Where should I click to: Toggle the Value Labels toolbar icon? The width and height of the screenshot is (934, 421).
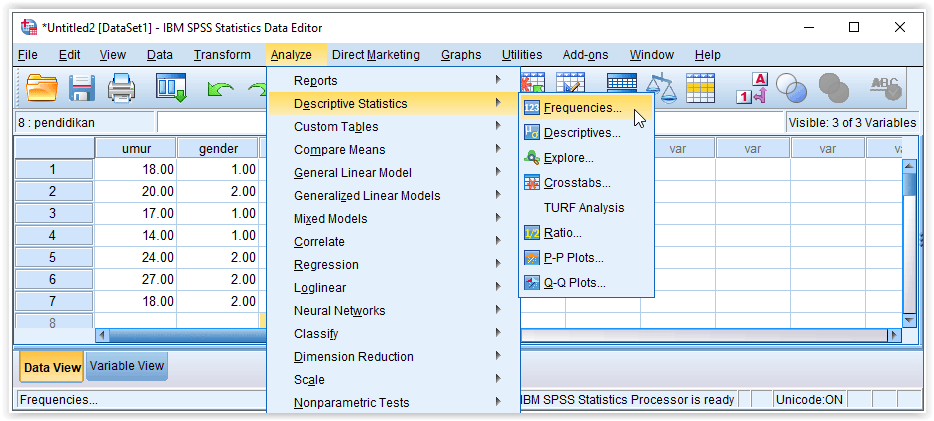coord(752,88)
